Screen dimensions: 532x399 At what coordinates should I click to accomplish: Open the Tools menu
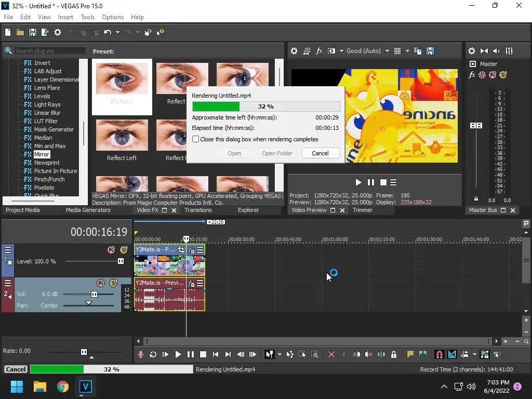click(x=87, y=17)
